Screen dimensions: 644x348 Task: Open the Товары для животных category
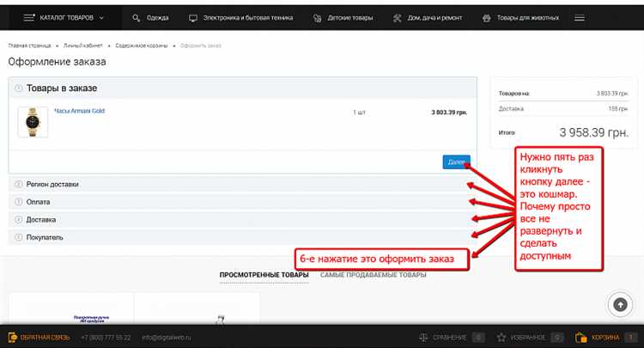click(x=528, y=18)
